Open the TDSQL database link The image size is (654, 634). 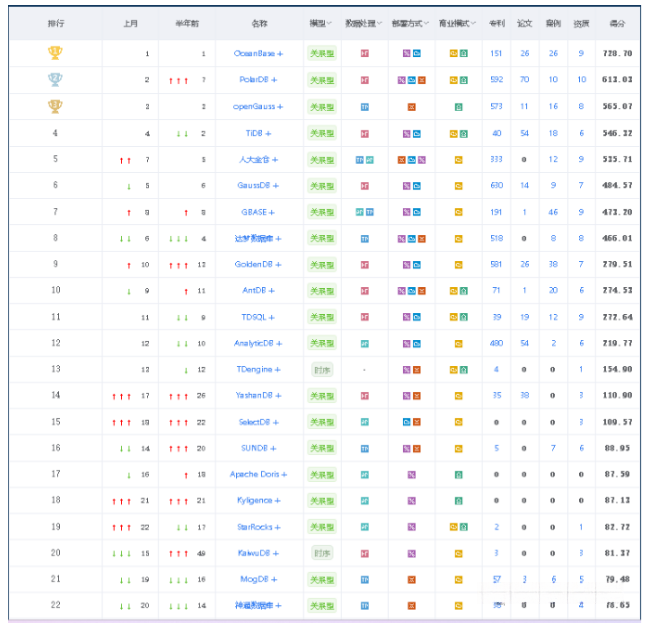258,317
